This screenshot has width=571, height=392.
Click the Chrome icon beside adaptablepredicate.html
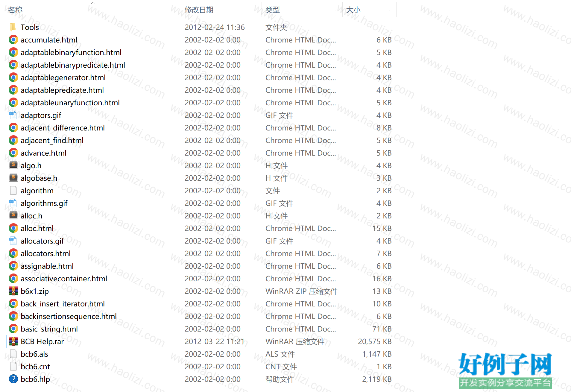13,90
